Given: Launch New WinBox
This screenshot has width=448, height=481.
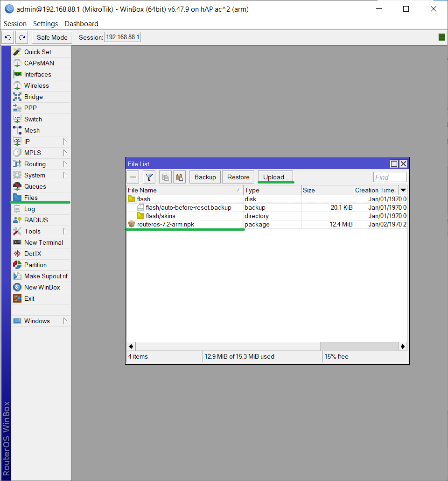Looking at the screenshot, I should click(41, 287).
